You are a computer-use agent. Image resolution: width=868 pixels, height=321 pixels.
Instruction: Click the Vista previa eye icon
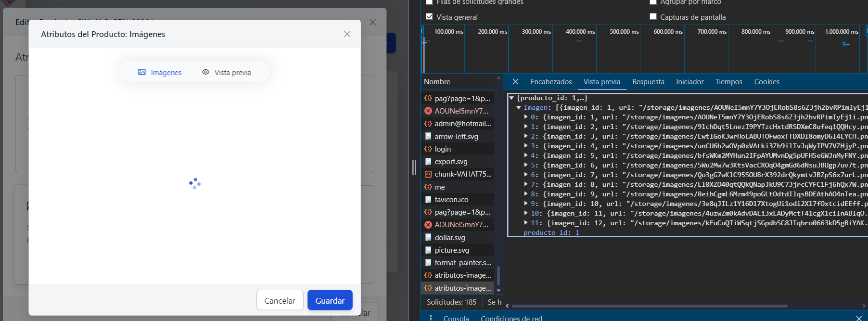pyautogui.click(x=205, y=72)
